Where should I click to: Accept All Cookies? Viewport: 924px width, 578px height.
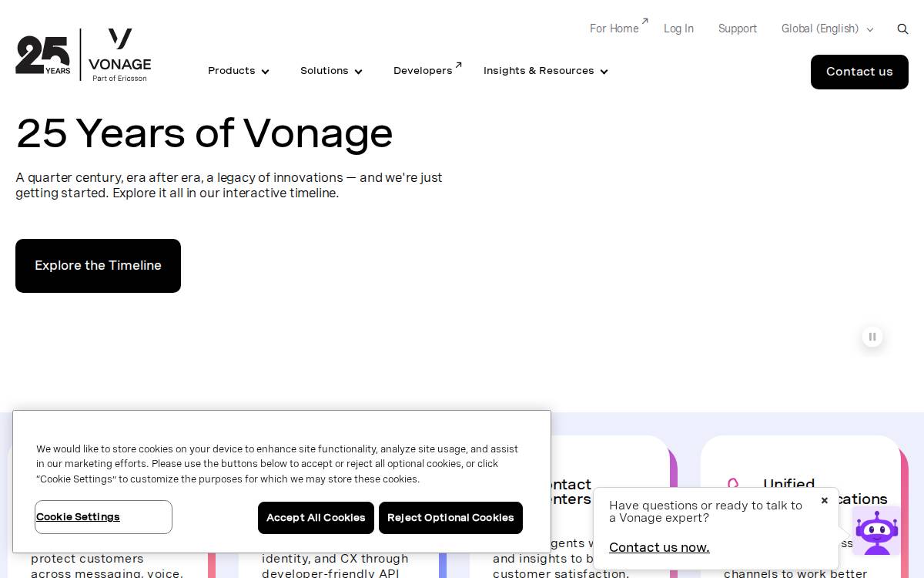316,518
